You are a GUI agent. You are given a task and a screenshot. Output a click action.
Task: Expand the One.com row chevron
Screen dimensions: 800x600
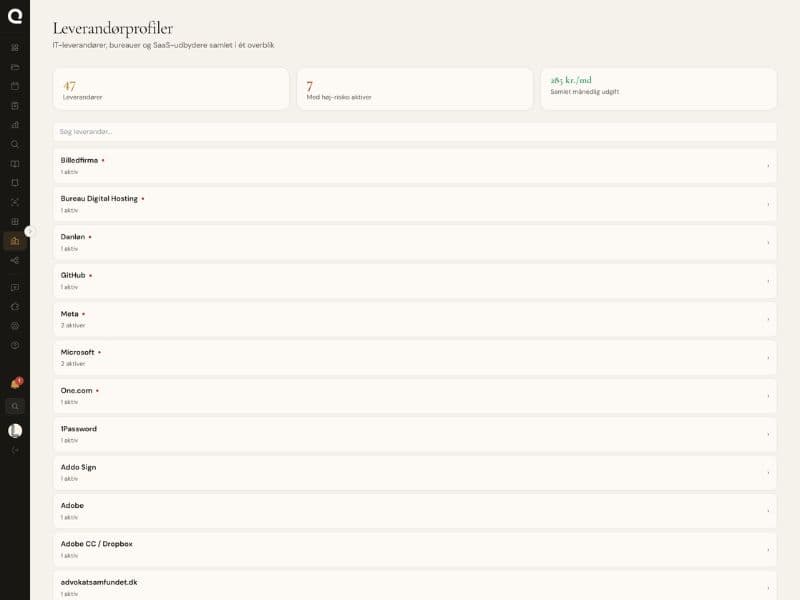click(768, 396)
